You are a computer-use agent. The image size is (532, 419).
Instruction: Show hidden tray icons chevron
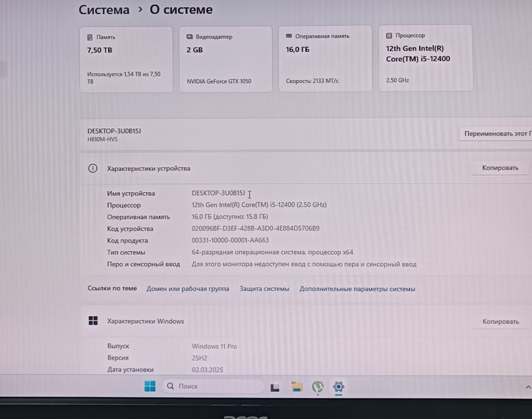tap(528, 387)
